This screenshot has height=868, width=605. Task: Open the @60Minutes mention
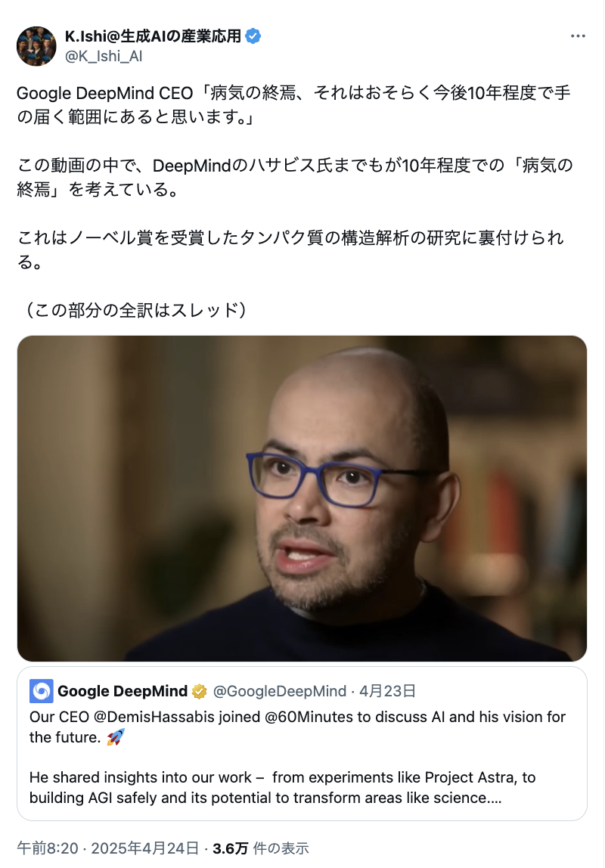(x=309, y=717)
